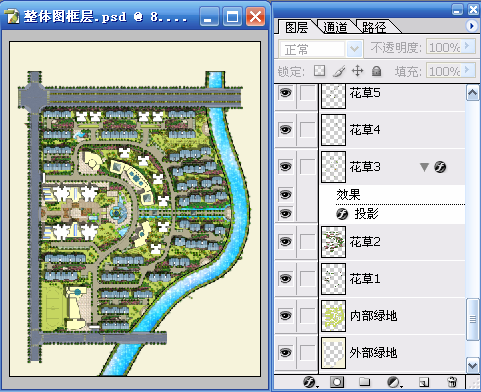Add a layer mask to the layer
The width and height of the screenshot is (481, 392).
pyautogui.click(x=337, y=382)
